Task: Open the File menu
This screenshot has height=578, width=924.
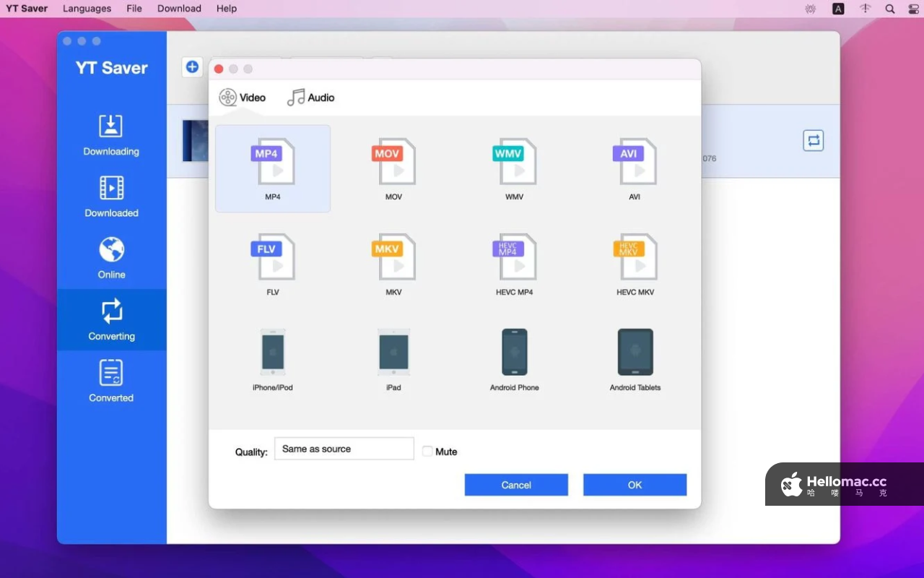Action: [x=134, y=9]
